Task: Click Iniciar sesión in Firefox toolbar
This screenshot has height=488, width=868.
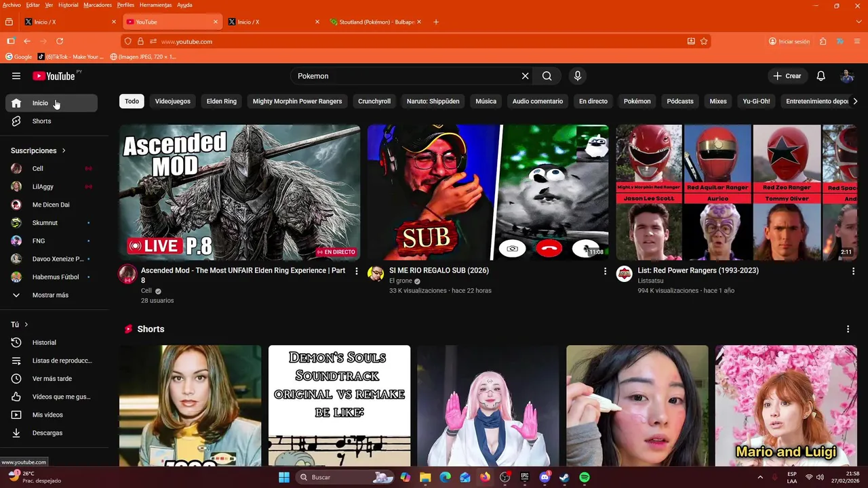Action: (x=789, y=41)
